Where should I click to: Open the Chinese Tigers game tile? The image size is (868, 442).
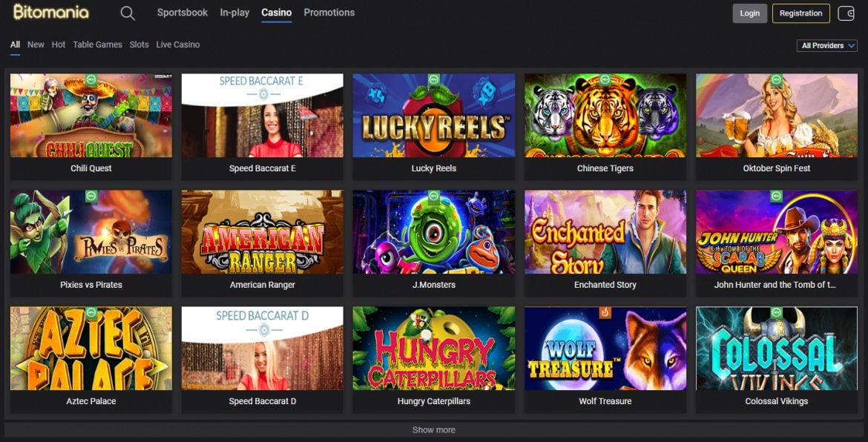coord(605,116)
